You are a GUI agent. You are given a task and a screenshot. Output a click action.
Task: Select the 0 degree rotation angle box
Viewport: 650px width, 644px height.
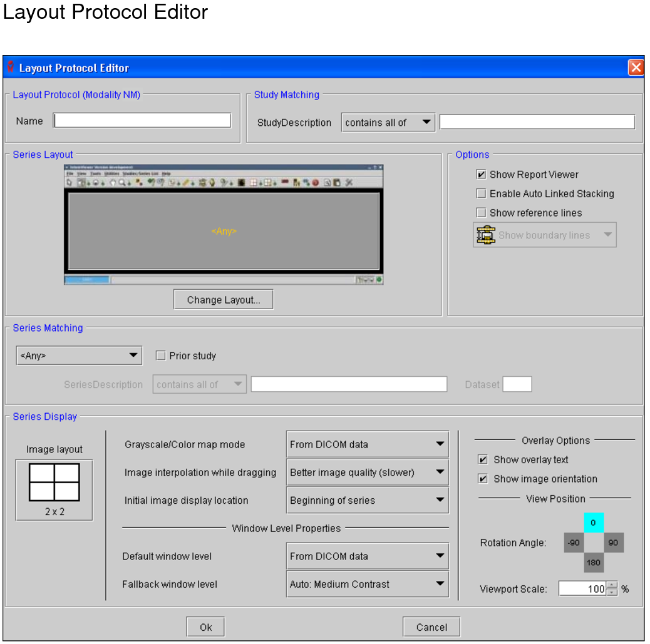coord(593,523)
